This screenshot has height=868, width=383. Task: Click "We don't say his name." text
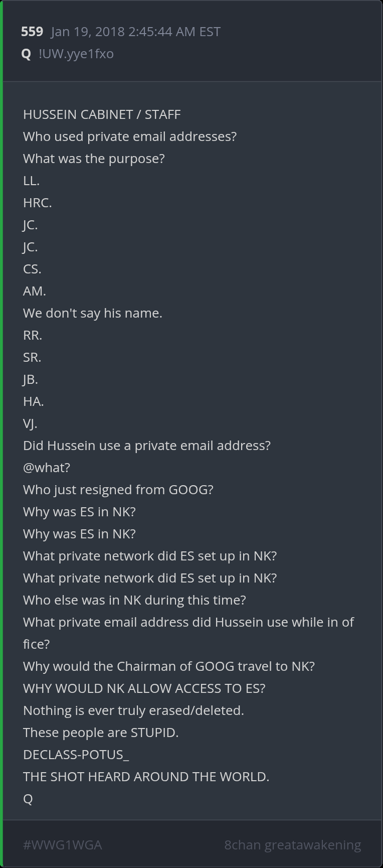click(93, 313)
